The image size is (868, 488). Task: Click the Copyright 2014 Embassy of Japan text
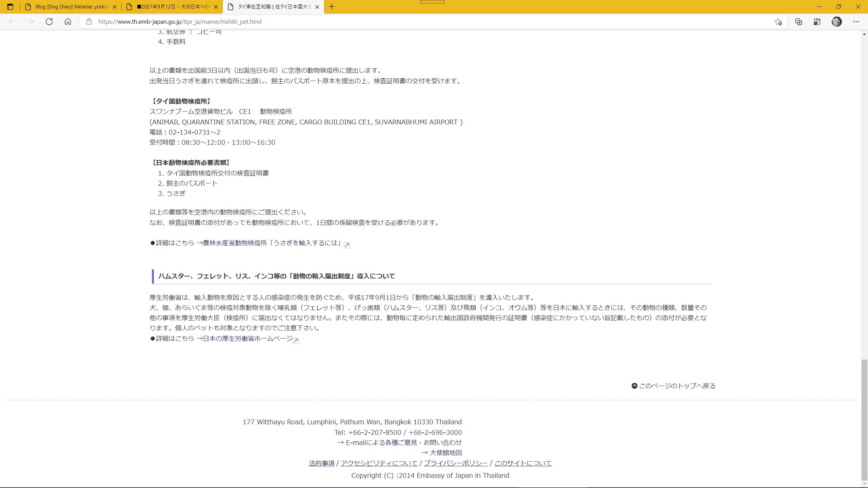430,475
